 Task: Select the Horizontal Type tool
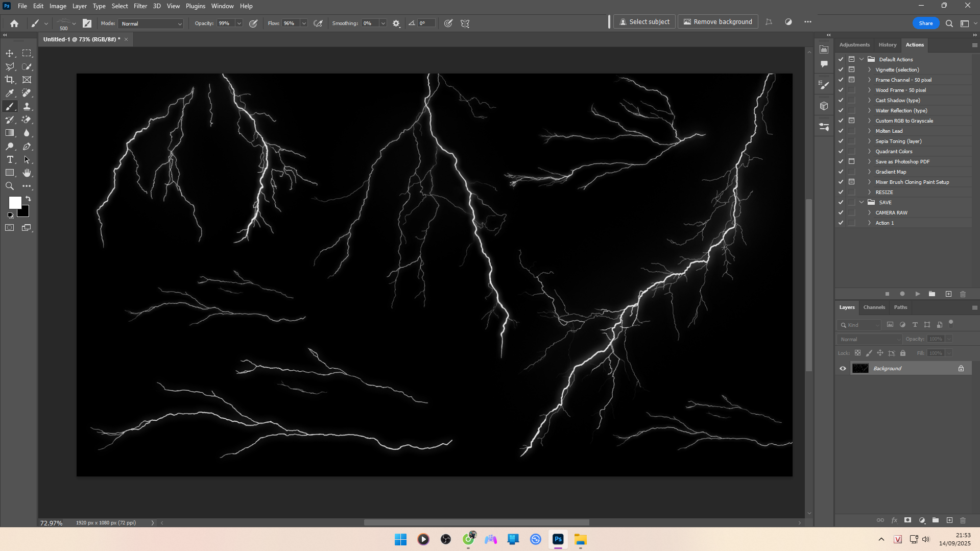[x=10, y=160]
